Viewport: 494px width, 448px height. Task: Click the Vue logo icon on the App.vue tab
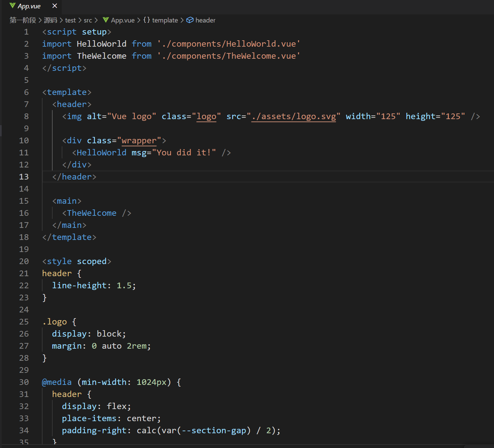click(12, 6)
